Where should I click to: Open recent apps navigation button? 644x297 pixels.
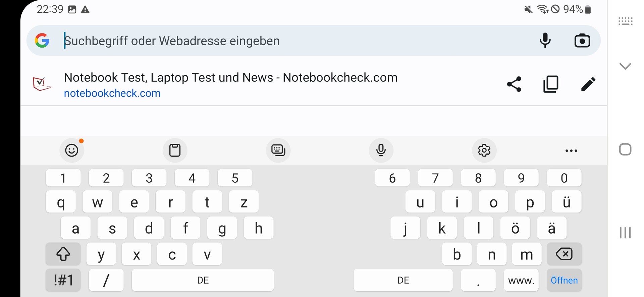point(625,233)
